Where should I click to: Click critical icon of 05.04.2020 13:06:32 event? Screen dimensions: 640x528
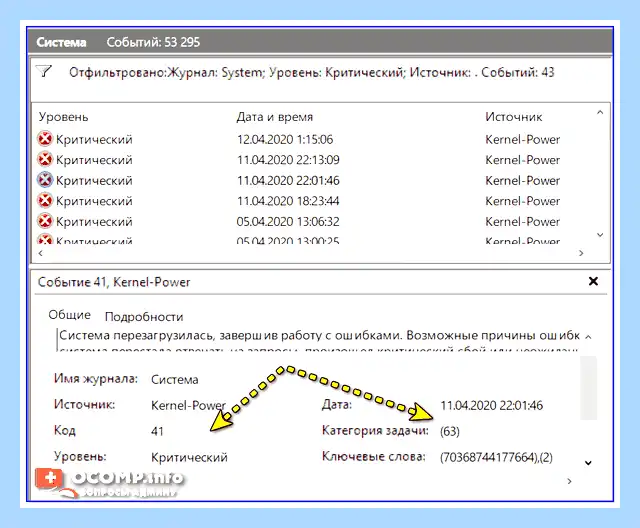45,221
